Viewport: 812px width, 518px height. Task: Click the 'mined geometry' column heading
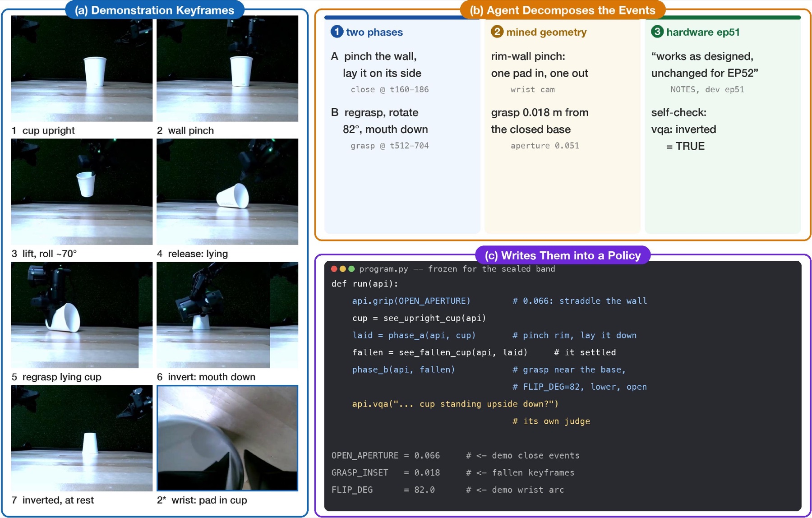point(546,32)
